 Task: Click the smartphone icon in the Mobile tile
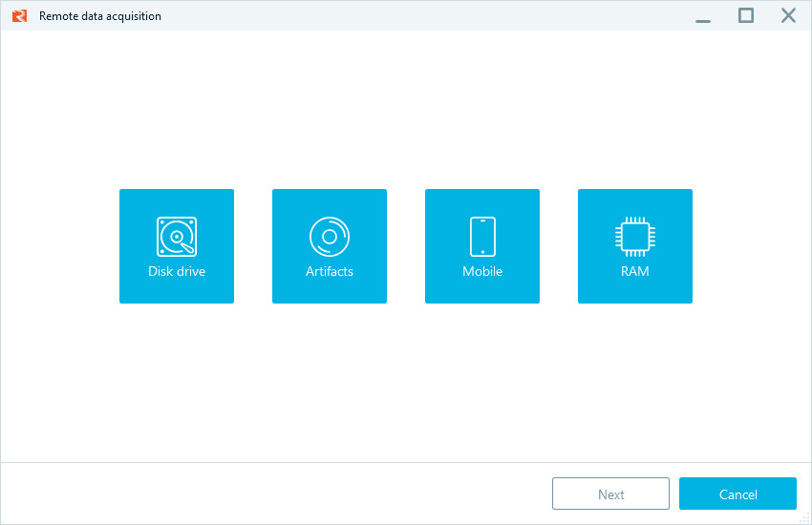(x=482, y=236)
